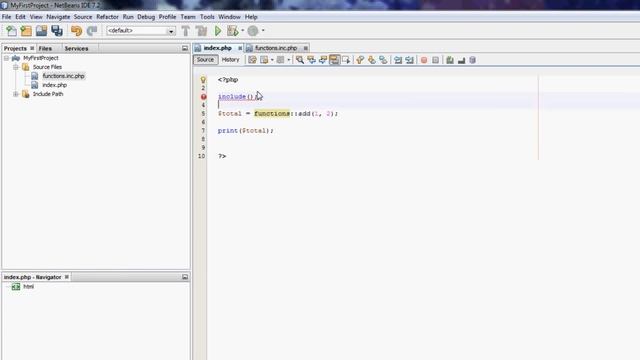Select index.php in project tree

[55, 85]
